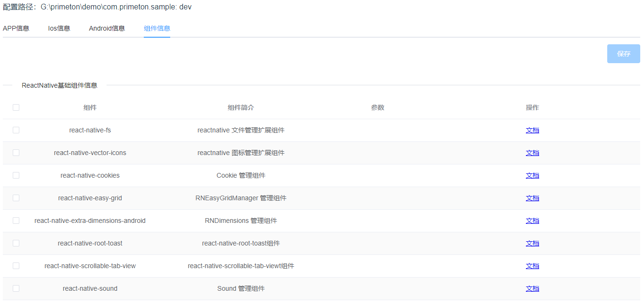
Task: Open the Ios信息 tab
Action: click(59, 28)
